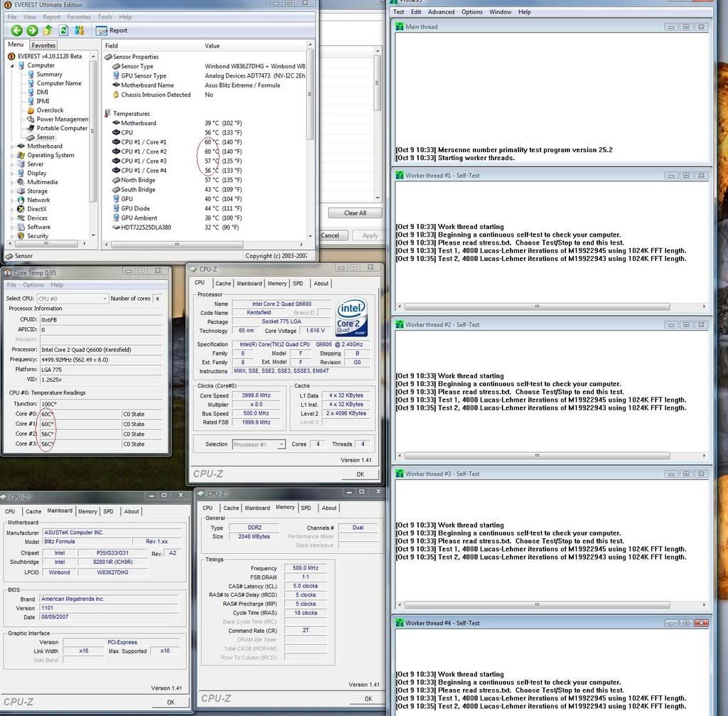Open the Tools menu in EVEREST
The width and height of the screenshot is (728, 716).
tap(105, 17)
